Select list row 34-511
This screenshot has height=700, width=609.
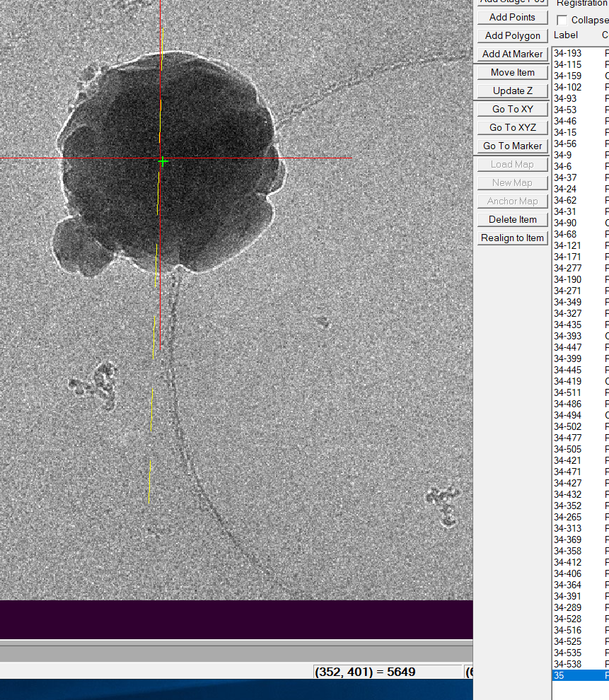pos(581,392)
